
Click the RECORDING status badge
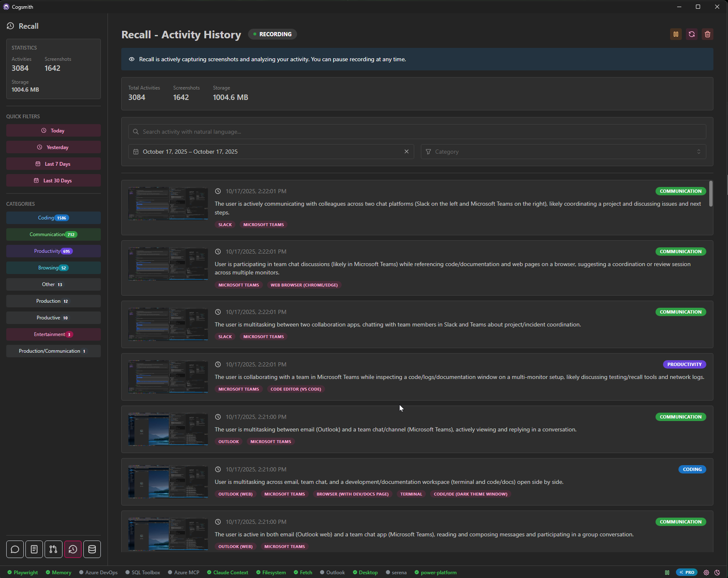[x=273, y=34]
